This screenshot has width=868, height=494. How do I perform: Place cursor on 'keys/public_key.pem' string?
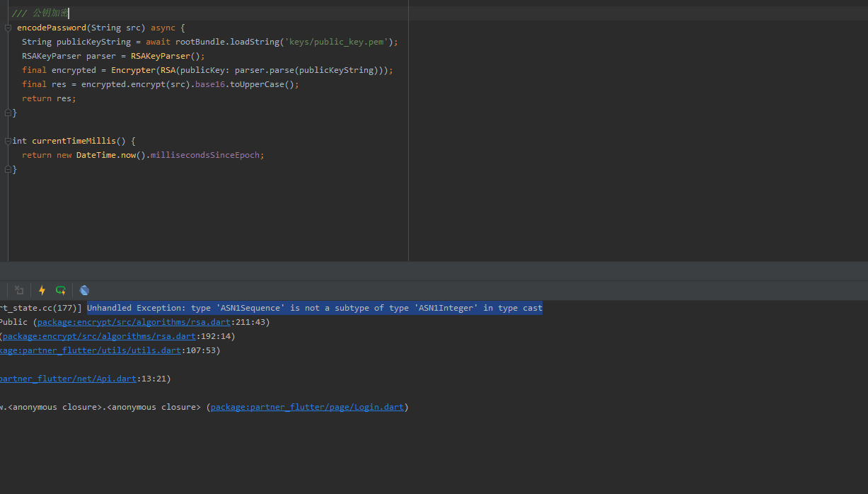tap(336, 42)
